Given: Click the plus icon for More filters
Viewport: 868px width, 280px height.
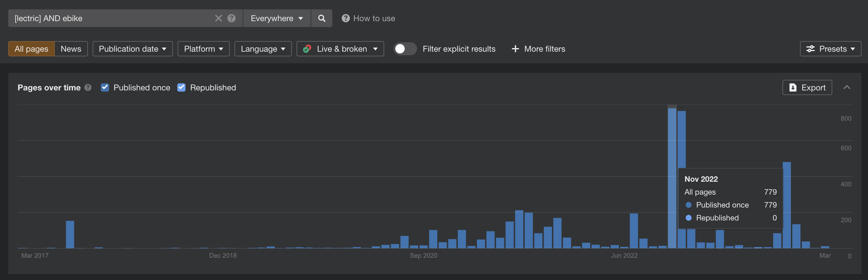Looking at the screenshot, I should click(515, 49).
